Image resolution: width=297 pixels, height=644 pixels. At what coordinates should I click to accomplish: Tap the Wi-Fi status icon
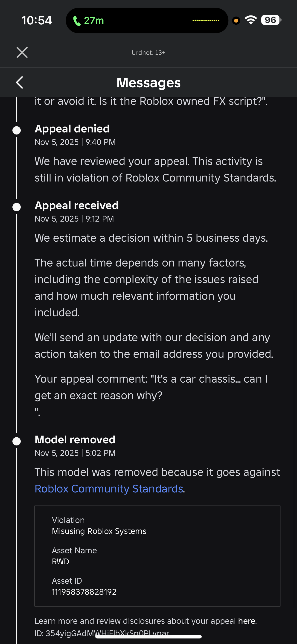click(251, 20)
